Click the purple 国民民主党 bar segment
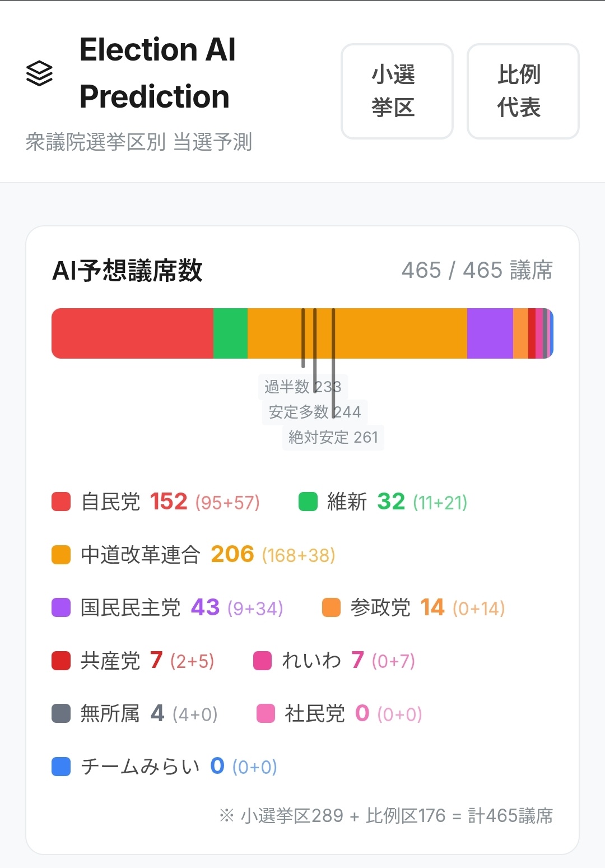The width and height of the screenshot is (605, 868). [490, 333]
